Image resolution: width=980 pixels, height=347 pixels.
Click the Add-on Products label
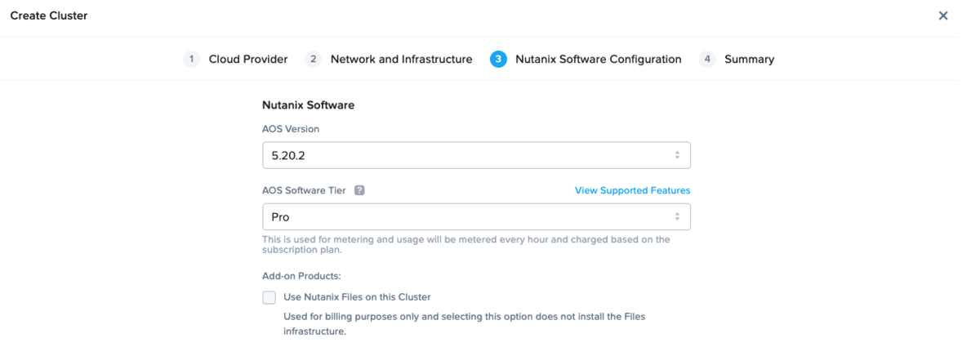point(301,276)
